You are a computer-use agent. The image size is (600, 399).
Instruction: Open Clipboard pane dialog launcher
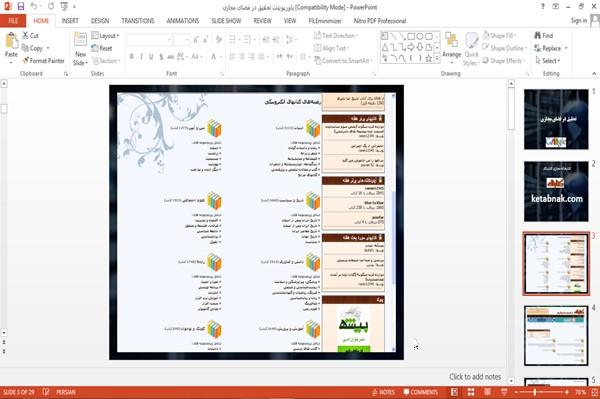pos(66,73)
